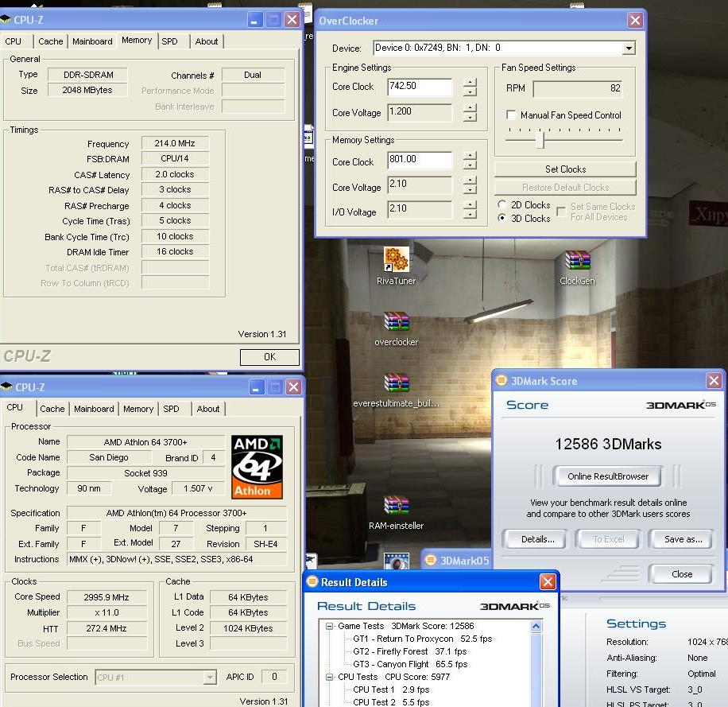Click the Result Details title bar icon

click(x=312, y=581)
